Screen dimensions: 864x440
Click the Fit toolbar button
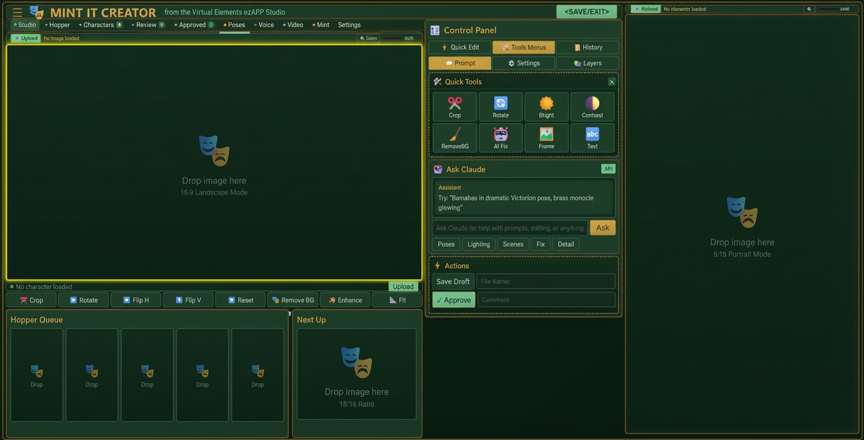tap(397, 300)
